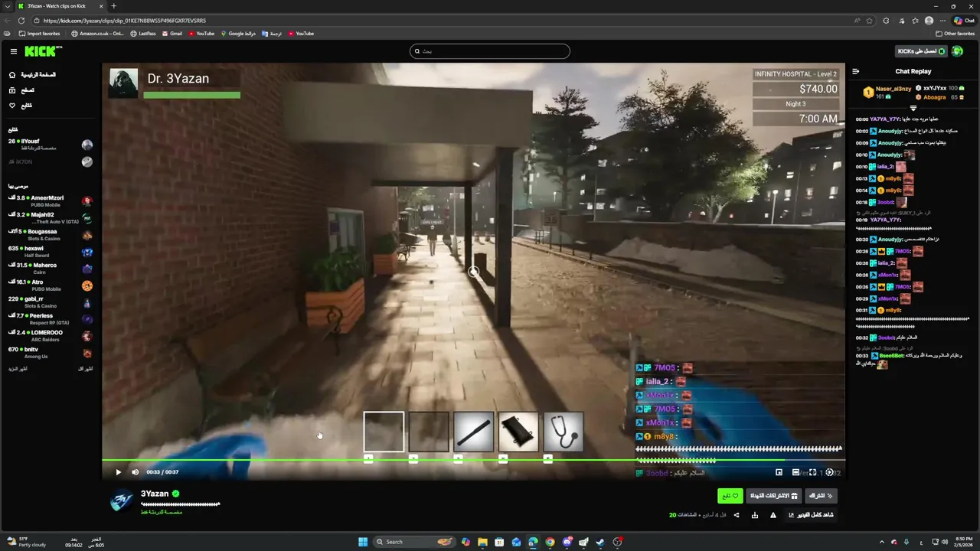The width and height of the screenshot is (980, 551).
Task: Open 3Yazan channel avatar
Action: coord(121,500)
